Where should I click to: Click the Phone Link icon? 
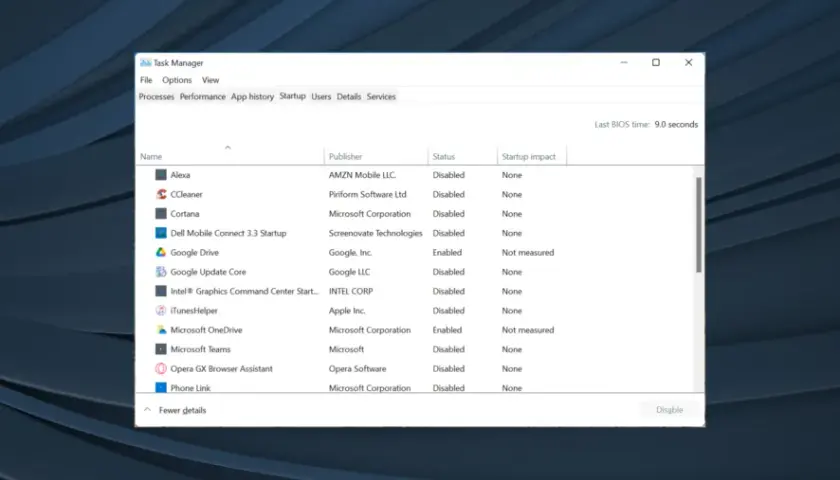tap(161, 387)
